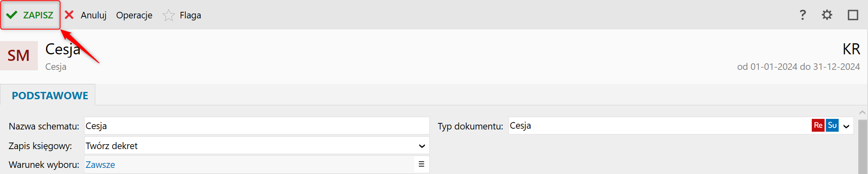This screenshot has height=174, width=868.
Task: Click the blue Su badge icon
Action: pyautogui.click(x=832, y=125)
